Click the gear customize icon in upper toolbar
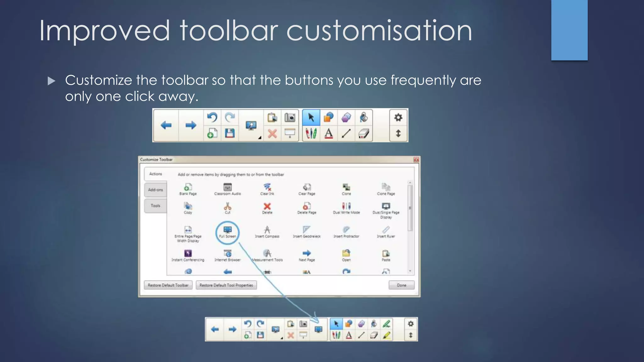Screen dimensions: 644x362 (398, 118)
